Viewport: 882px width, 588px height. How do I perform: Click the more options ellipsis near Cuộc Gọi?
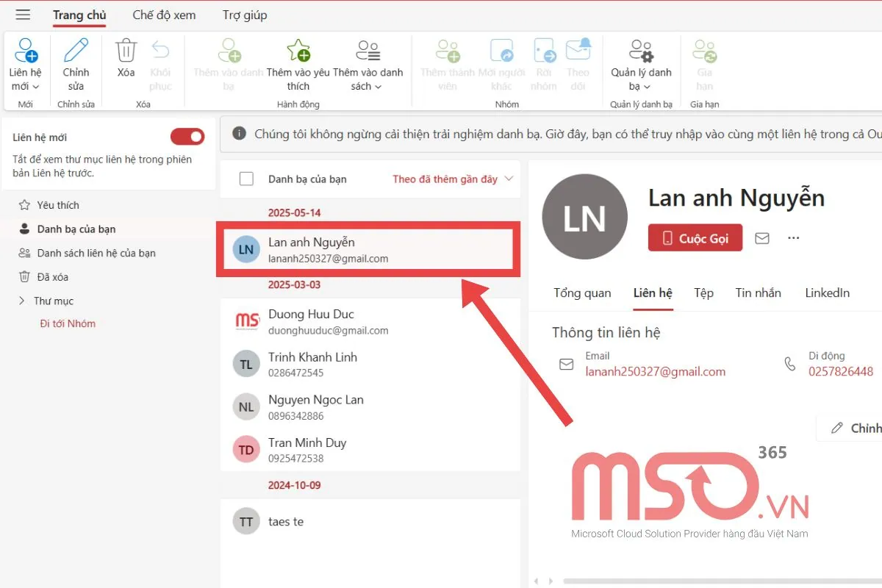(793, 237)
